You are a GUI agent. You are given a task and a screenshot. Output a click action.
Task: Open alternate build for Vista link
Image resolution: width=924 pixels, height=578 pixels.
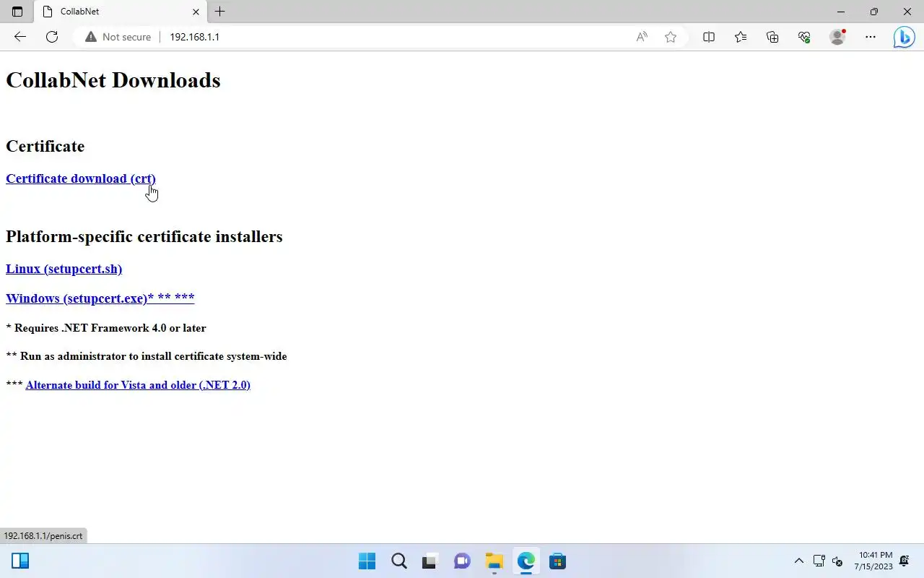tap(138, 385)
